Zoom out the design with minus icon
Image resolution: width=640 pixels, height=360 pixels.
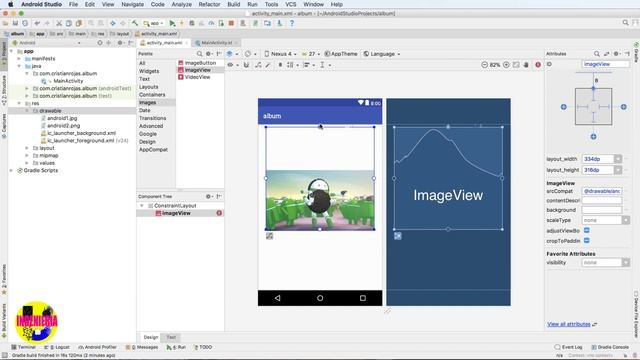point(484,65)
